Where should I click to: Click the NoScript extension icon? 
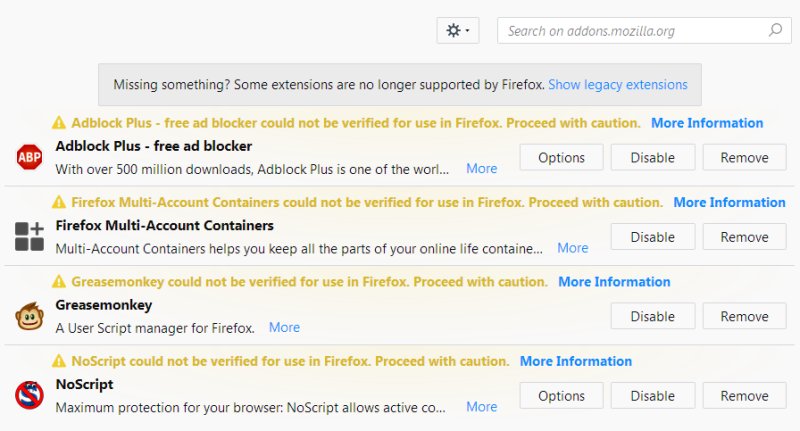pyautogui.click(x=29, y=396)
